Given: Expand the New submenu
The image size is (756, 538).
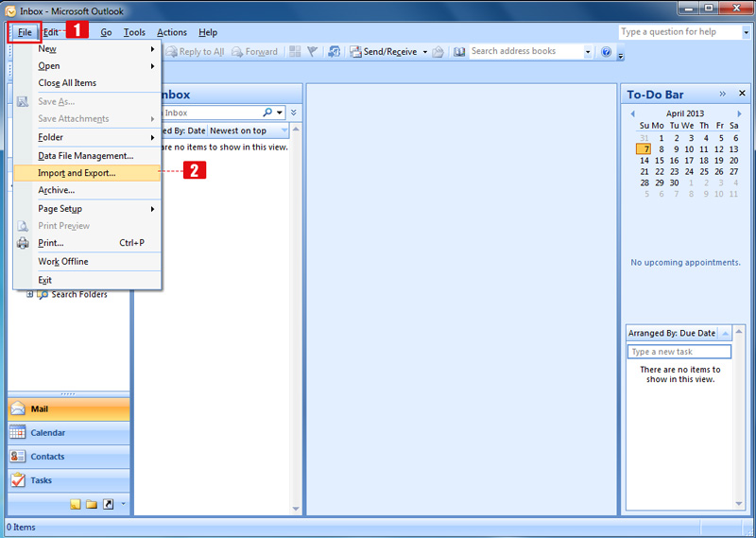Looking at the screenshot, I should pos(87,49).
